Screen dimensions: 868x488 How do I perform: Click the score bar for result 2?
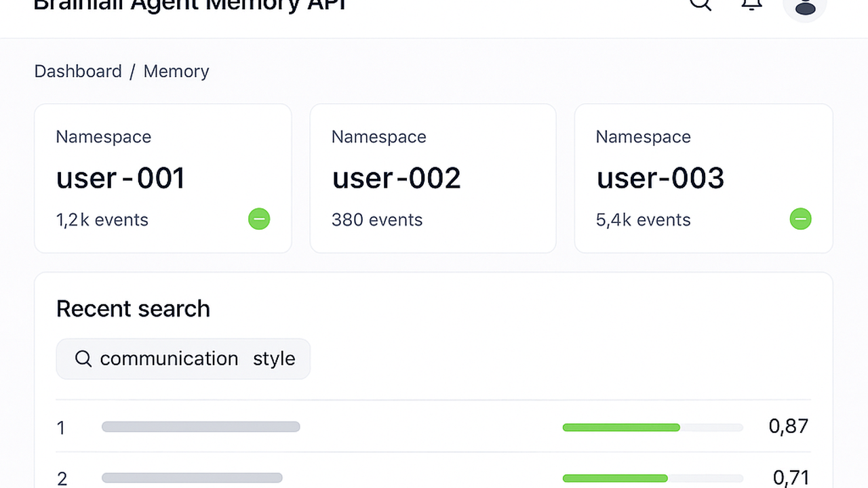[652, 478]
